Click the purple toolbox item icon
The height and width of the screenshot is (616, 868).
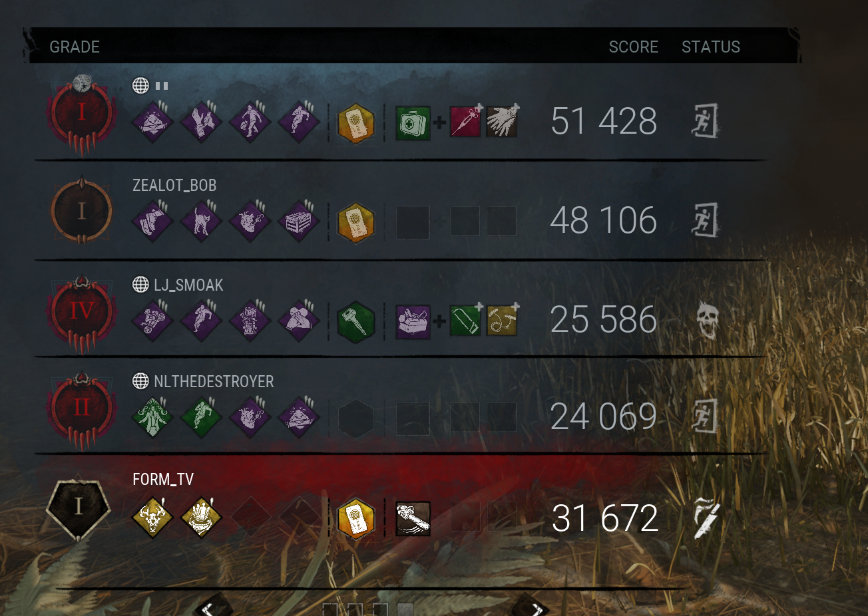point(413,321)
